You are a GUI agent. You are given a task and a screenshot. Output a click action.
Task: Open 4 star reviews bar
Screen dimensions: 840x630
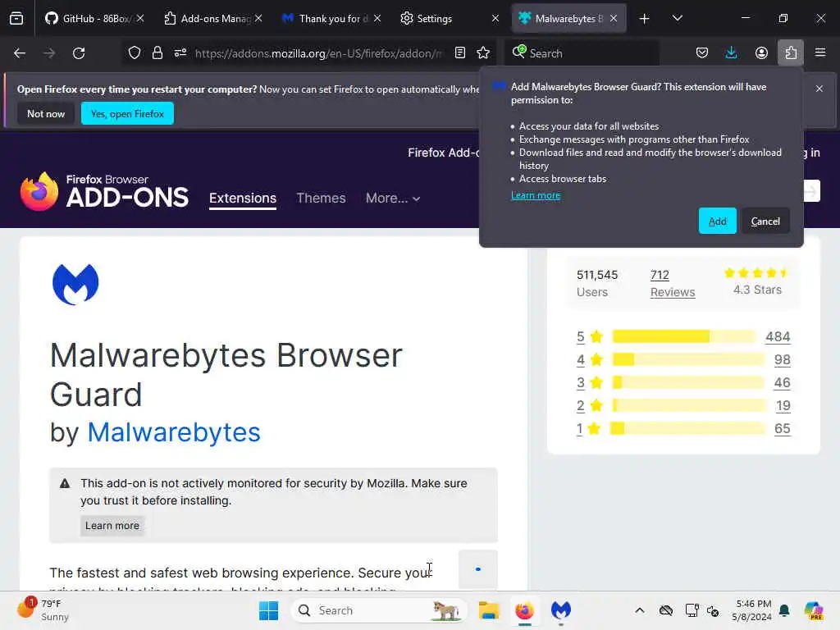pyautogui.click(x=688, y=359)
